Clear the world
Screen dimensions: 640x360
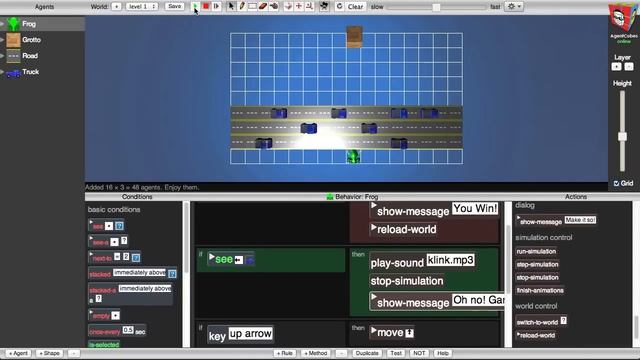pyautogui.click(x=355, y=7)
